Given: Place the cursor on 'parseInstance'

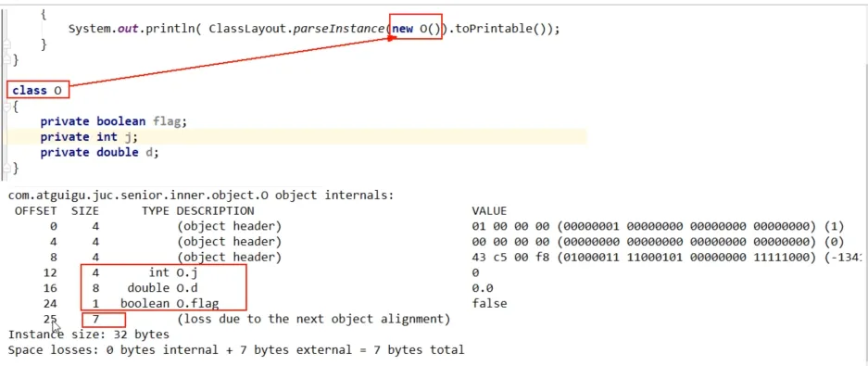Looking at the screenshot, I should 339,29.
